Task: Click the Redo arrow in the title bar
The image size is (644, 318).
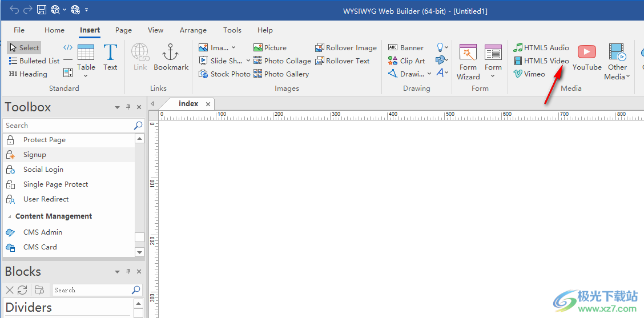Action: click(27, 10)
